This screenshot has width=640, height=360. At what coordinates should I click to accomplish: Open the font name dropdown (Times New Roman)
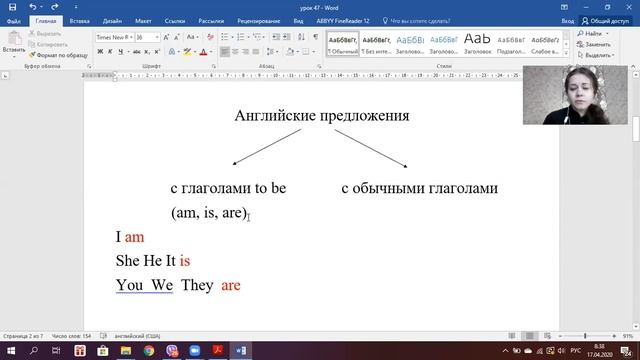131,37
